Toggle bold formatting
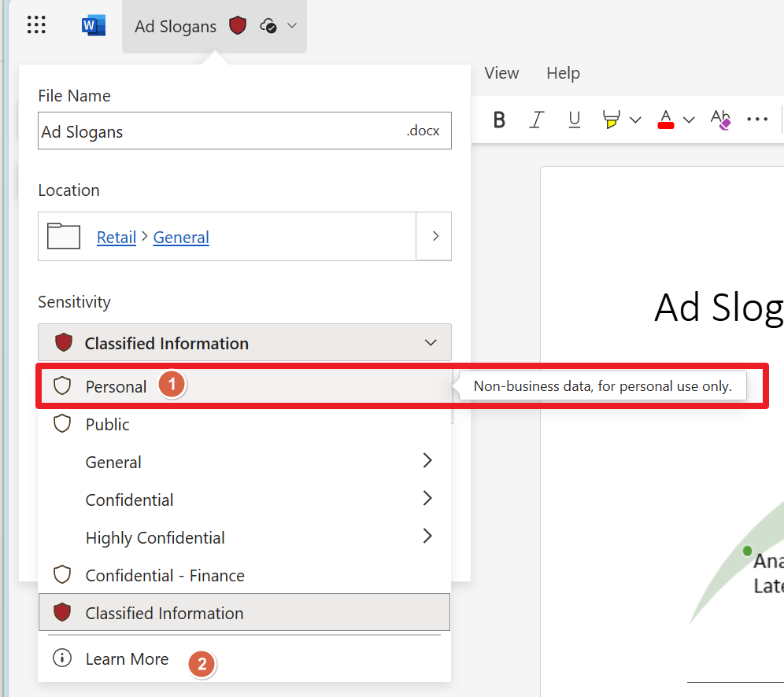784x697 pixels. (x=499, y=120)
